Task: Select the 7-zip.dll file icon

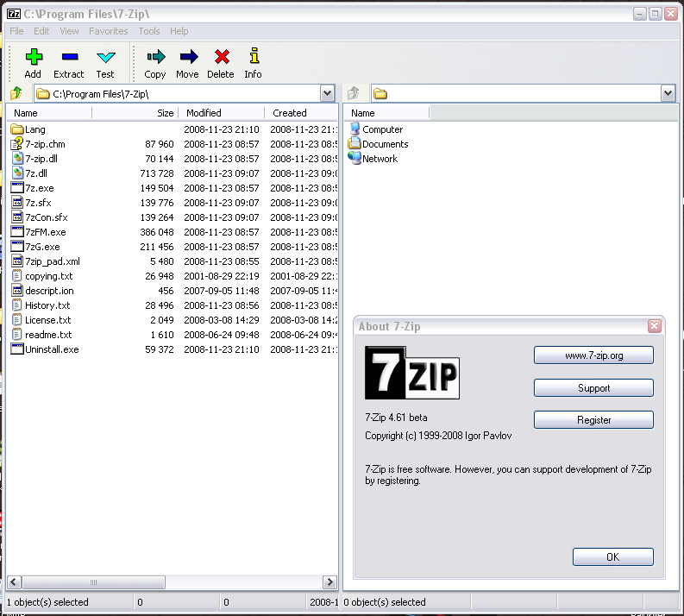Action: (x=16, y=159)
